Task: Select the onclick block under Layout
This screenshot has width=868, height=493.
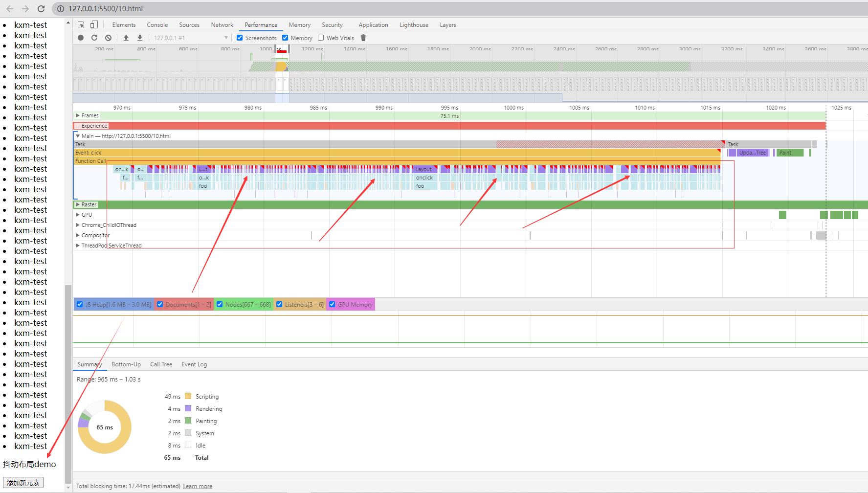Action: (x=424, y=178)
